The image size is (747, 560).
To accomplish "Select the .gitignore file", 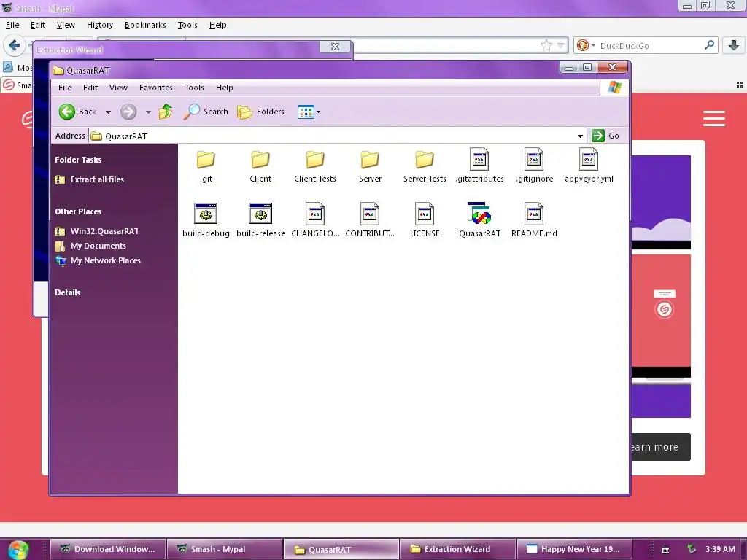I will click(534, 166).
